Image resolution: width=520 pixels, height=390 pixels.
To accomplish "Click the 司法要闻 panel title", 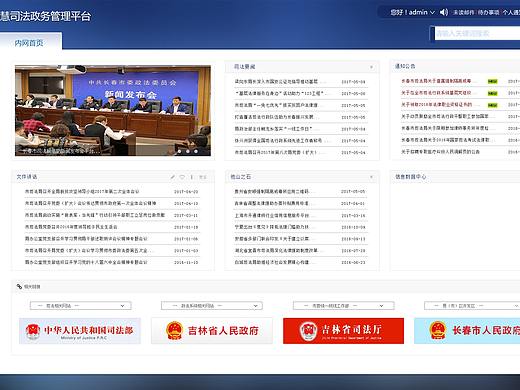I will click(244, 67).
